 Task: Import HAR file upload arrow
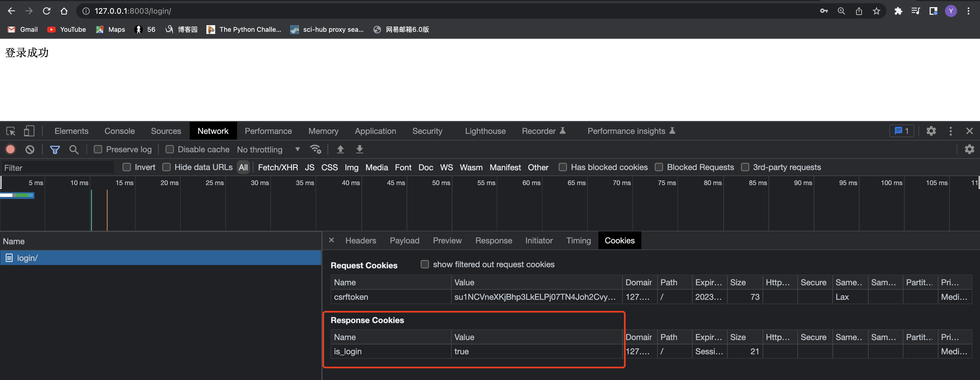(x=341, y=149)
